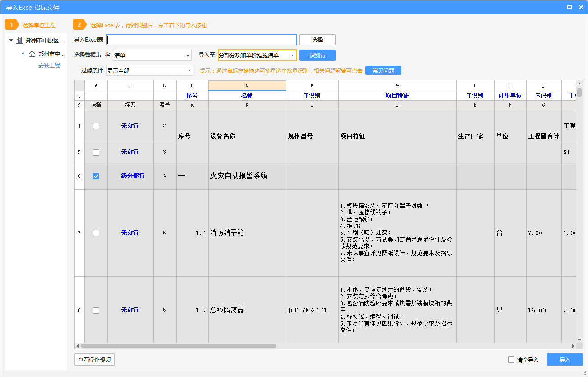Image resolution: width=588 pixels, height=377 pixels.
Task: Click the 规格型号 header cell
Action: [x=312, y=136]
